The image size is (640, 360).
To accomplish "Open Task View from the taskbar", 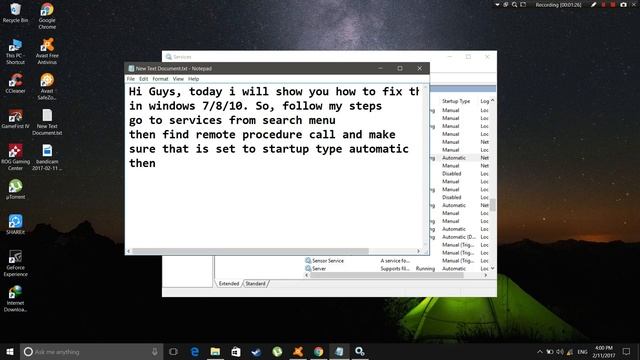I will tap(173, 351).
